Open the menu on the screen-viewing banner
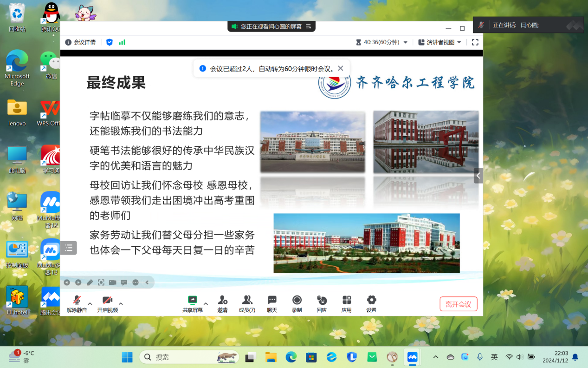The height and width of the screenshot is (368, 588). tap(308, 26)
